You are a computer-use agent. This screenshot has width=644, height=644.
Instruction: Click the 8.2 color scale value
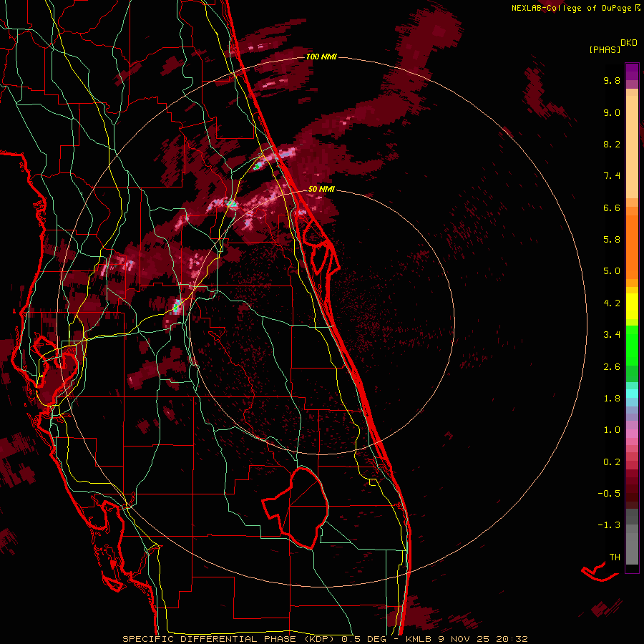[612, 144]
